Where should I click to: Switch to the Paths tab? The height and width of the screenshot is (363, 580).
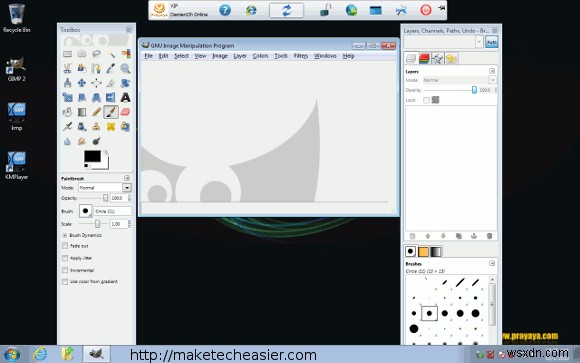[x=438, y=58]
